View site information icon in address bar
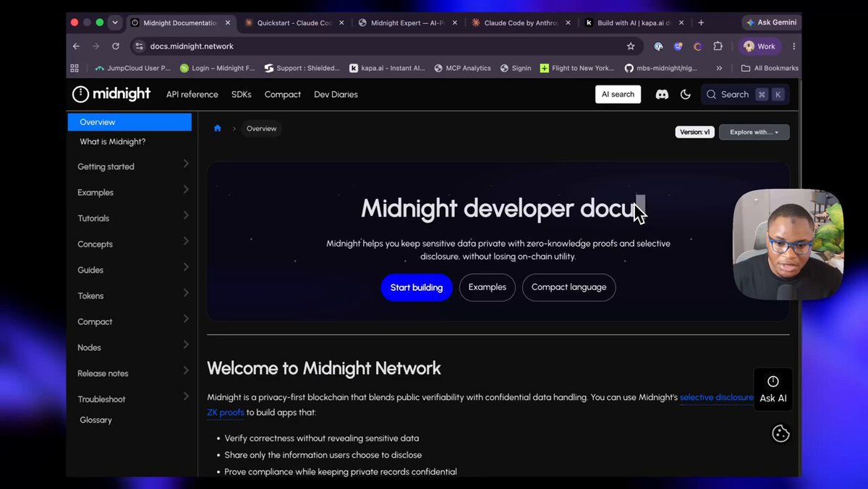 click(x=140, y=46)
